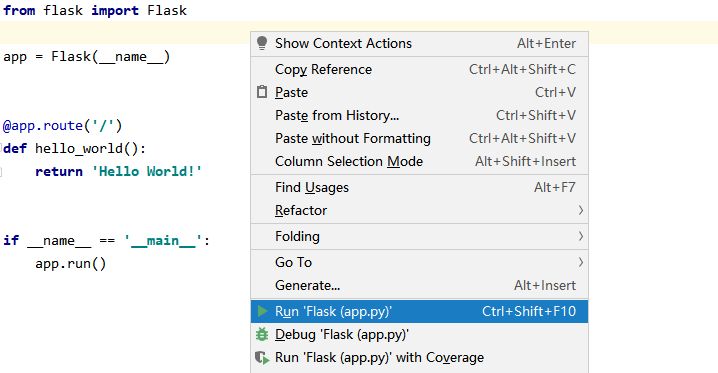Click the 'Hello World!' string literal
The height and width of the screenshot is (373, 718).
[x=147, y=171]
